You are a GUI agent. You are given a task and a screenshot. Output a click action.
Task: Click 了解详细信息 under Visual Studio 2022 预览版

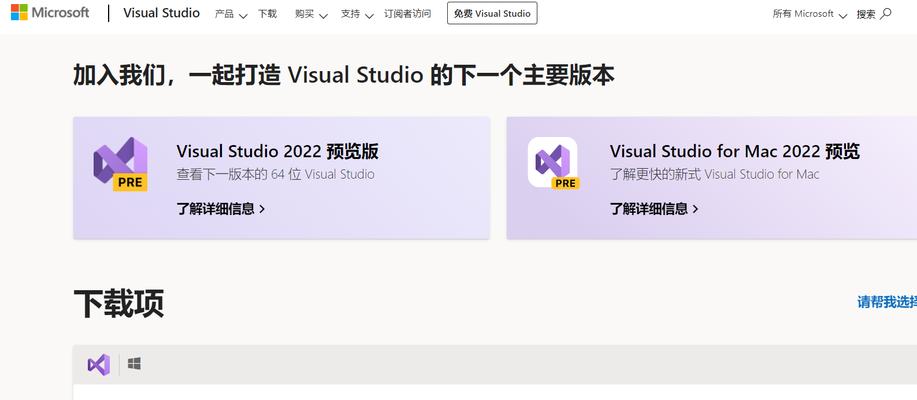220,209
